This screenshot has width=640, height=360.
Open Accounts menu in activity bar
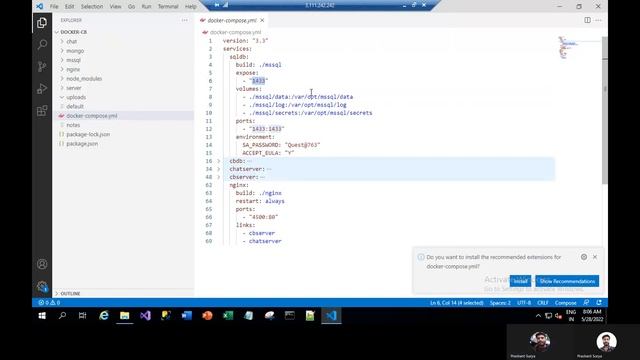pyautogui.click(x=42, y=264)
